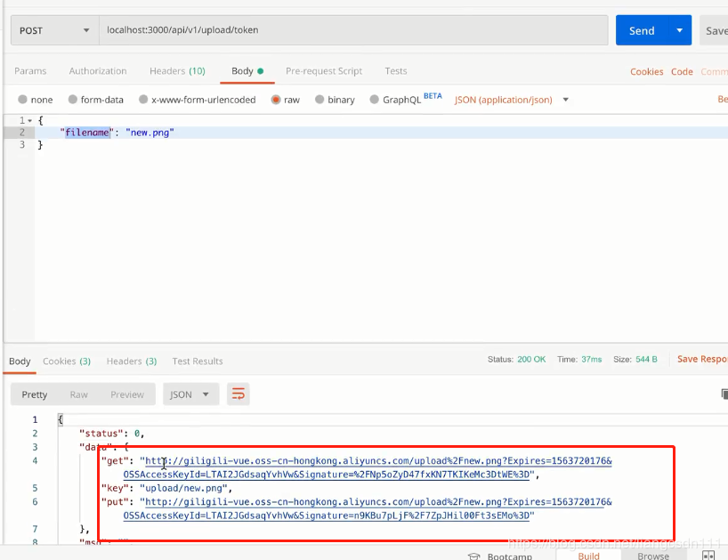
Task: Select the none body type radio
Action: [22, 100]
